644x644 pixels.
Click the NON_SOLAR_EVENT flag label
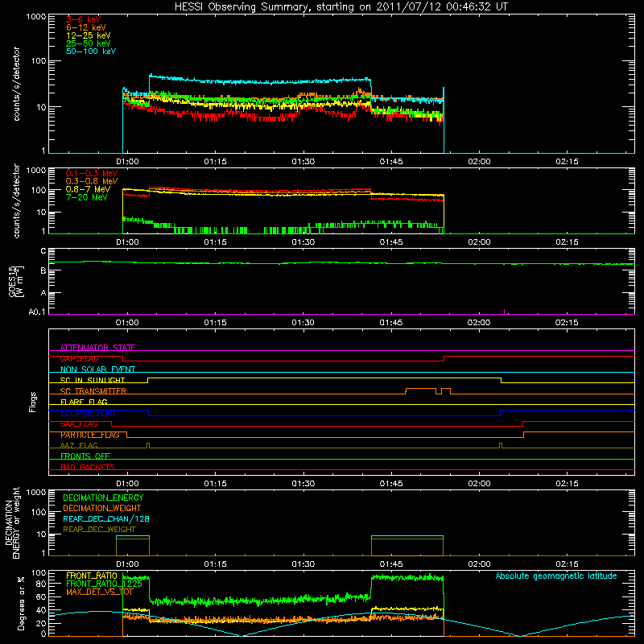click(x=97, y=369)
